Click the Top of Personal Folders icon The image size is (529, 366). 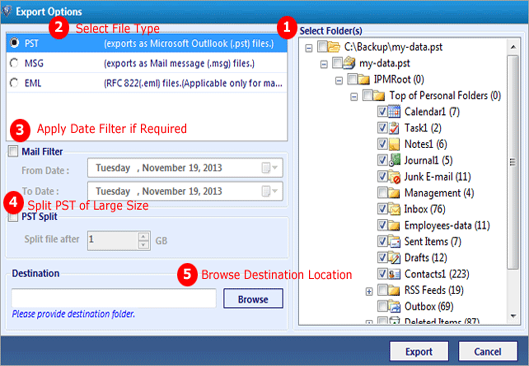coord(379,95)
